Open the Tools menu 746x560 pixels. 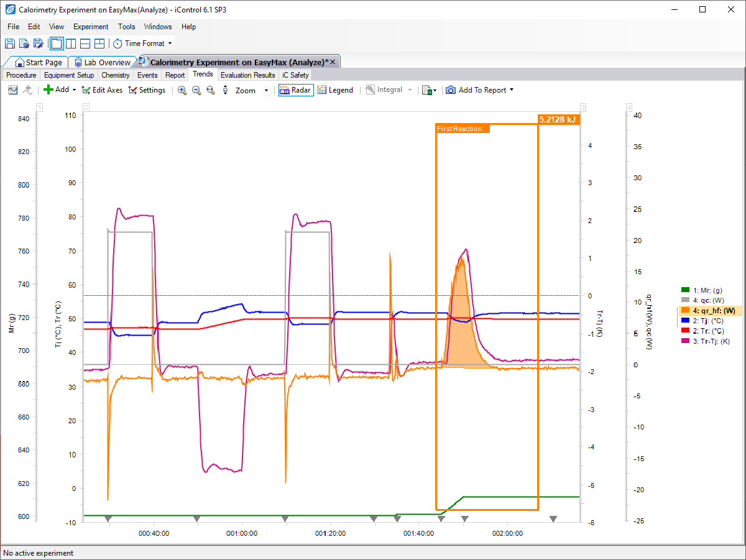[x=127, y=27]
